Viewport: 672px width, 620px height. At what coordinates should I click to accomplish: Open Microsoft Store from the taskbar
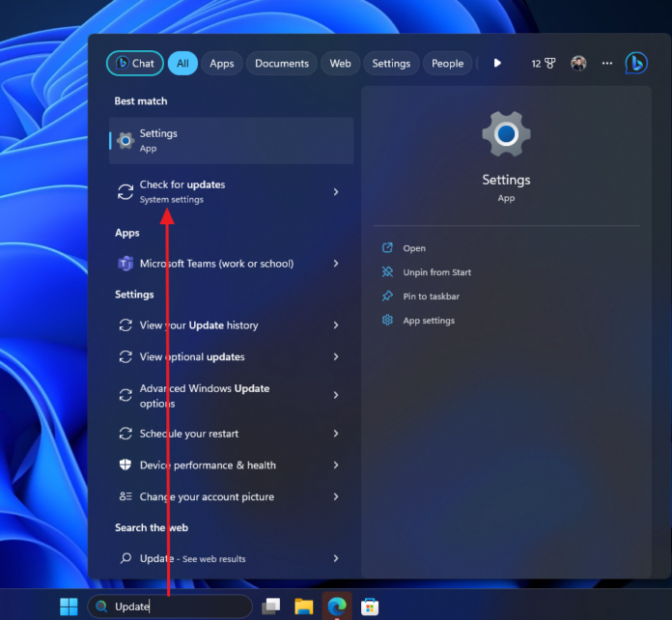[x=370, y=606]
